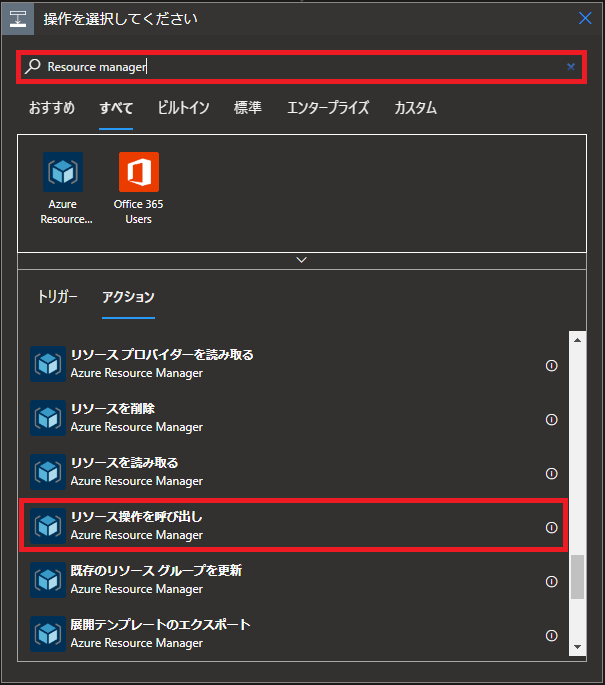Open the 標準 tab

click(248, 107)
